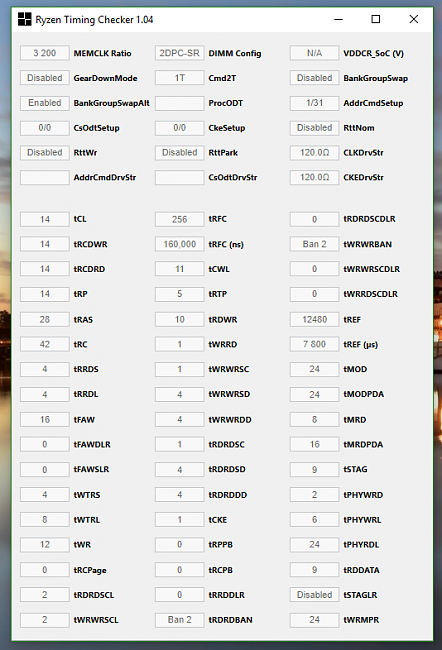
Task: Select the CsOdtSetup 0/0 field
Action: [45, 128]
